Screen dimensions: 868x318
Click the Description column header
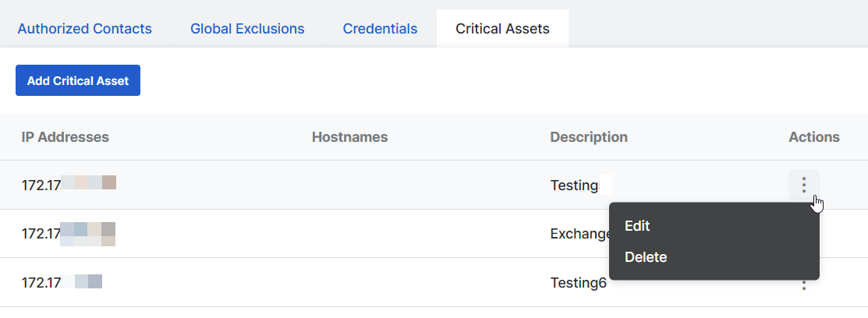(589, 137)
